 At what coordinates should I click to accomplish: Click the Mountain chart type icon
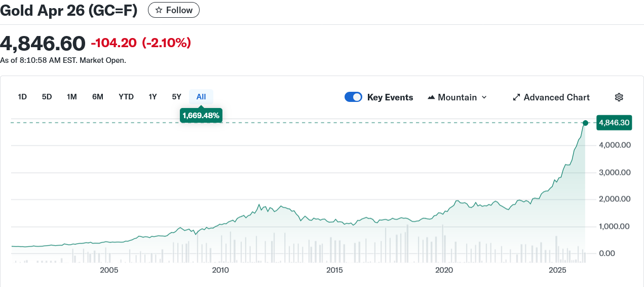pyautogui.click(x=431, y=97)
